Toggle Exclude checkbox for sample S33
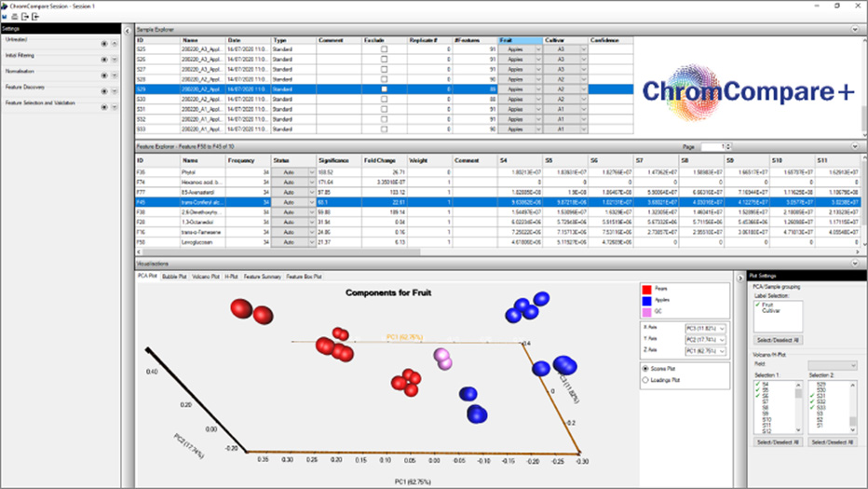Screen dimensions: 868x489 click(385, 129)
